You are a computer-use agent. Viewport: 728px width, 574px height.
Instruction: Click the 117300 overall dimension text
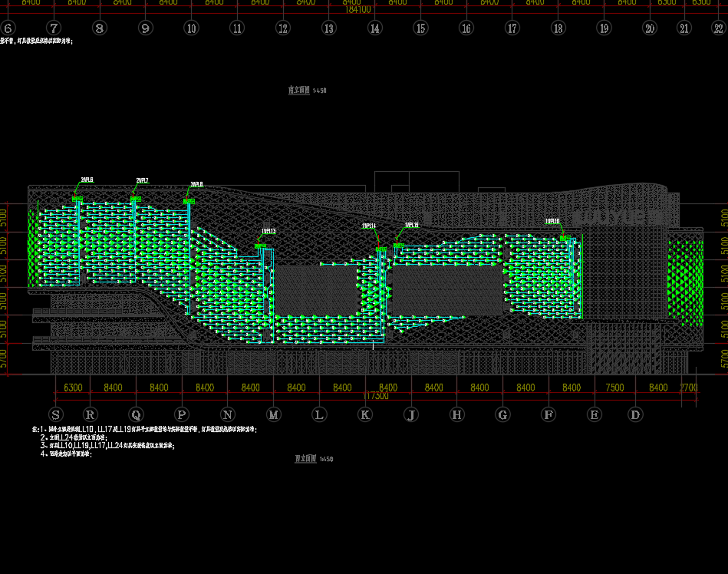click(x=376, y=396)
